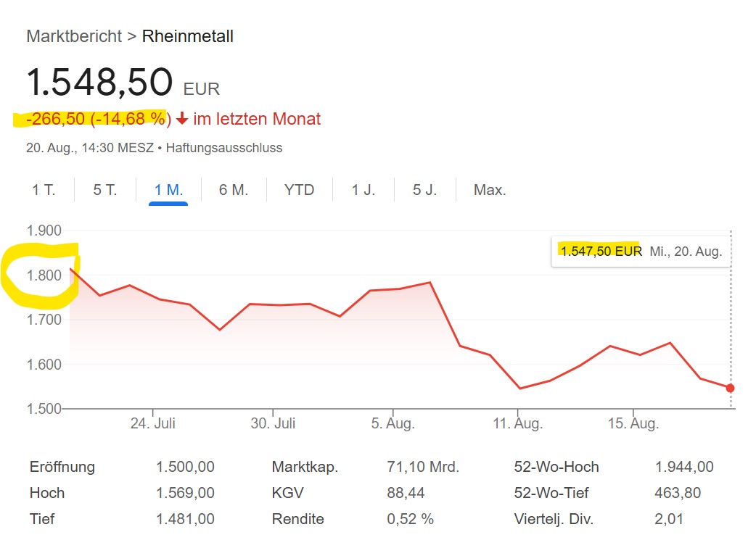Click the Mi., 20. Aug. tooltip date

[686, 252]
